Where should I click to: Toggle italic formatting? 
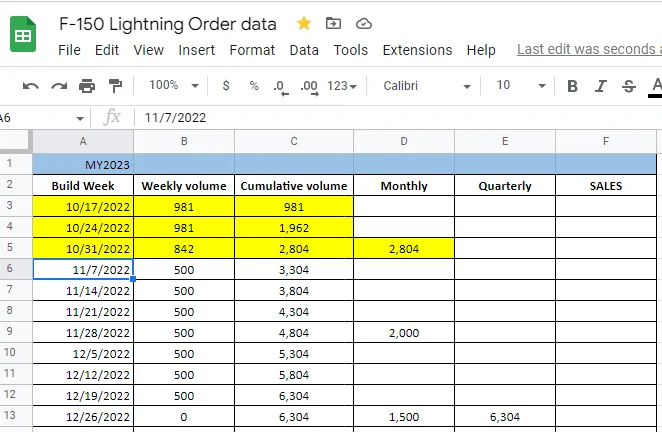(600, 86)
